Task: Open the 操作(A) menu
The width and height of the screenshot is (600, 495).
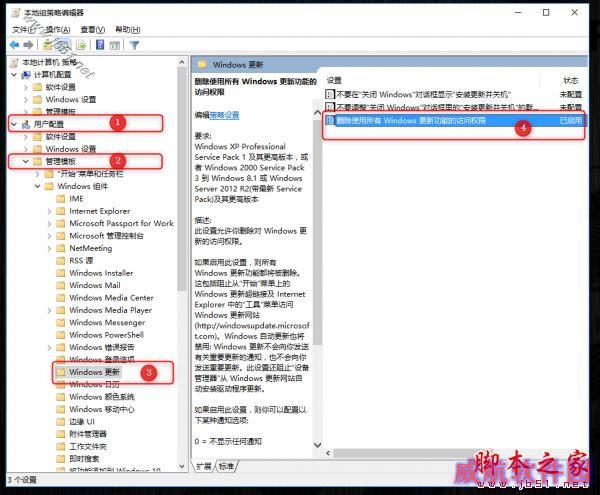Action: pos(57,30)
